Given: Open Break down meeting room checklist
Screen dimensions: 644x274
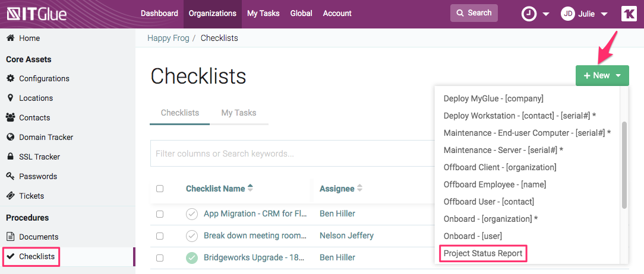Looking at the screenshot, I should click(255, 235).
